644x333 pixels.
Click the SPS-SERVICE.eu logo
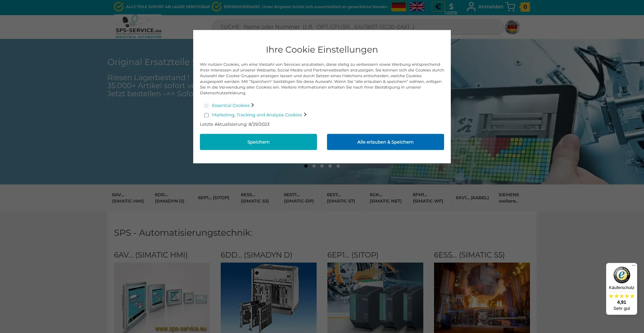pos(138,27)
